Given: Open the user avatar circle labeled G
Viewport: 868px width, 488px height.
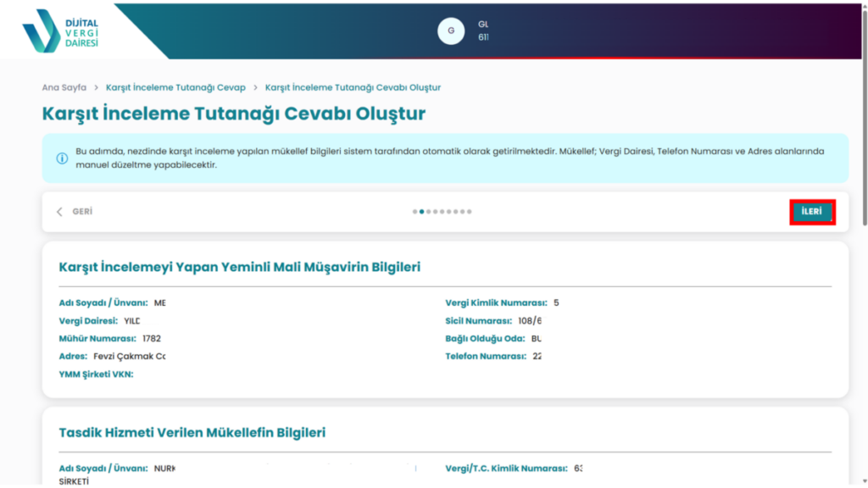Looking at the screenshot, I should (x=451, y=31).
